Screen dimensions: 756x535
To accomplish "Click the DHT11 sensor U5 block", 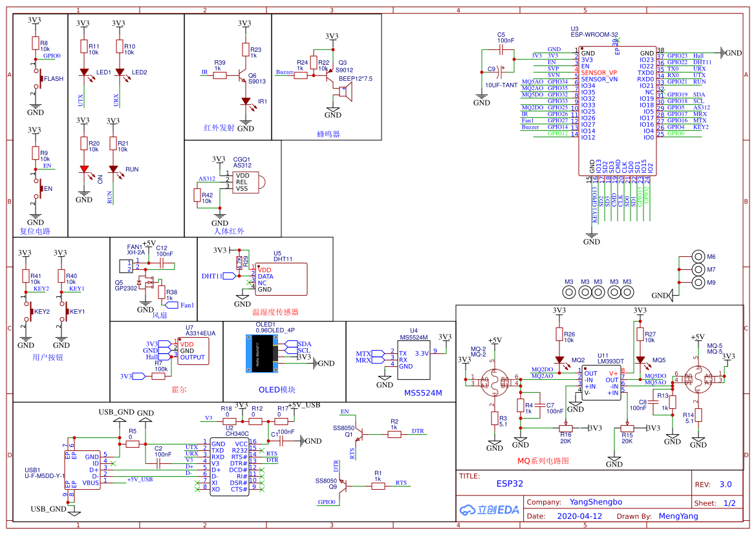I will click(281, 279).
